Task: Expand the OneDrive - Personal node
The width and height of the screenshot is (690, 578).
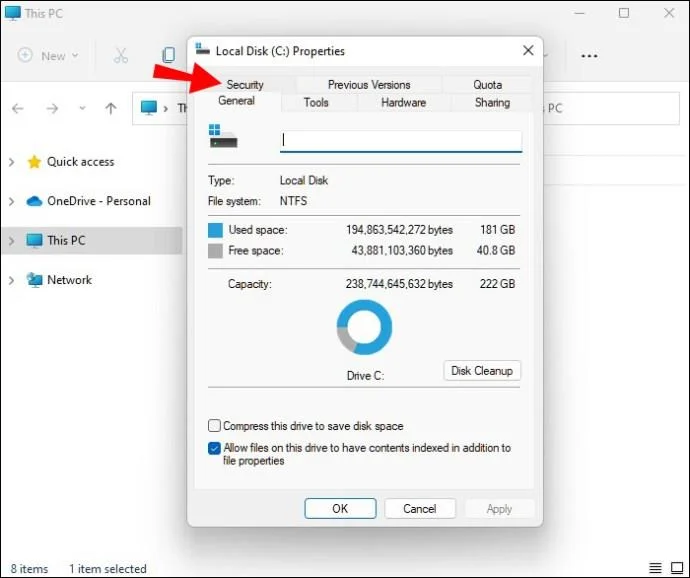Action: [11, 202]
